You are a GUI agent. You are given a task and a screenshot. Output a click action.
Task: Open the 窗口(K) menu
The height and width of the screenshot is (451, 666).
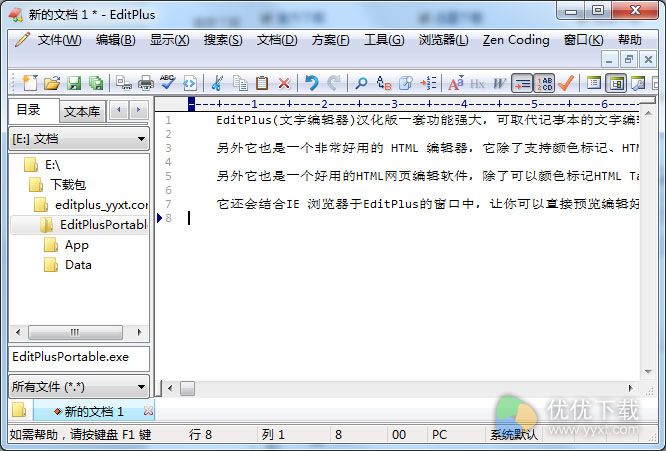[583, 40]
